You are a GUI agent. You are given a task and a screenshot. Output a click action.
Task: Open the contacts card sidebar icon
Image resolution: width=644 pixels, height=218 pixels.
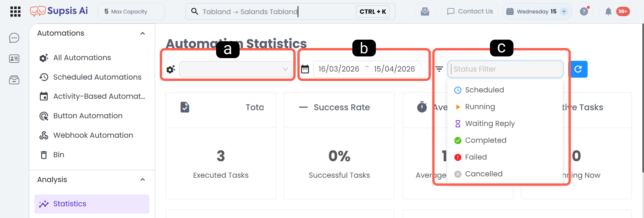tap(14, 59)
